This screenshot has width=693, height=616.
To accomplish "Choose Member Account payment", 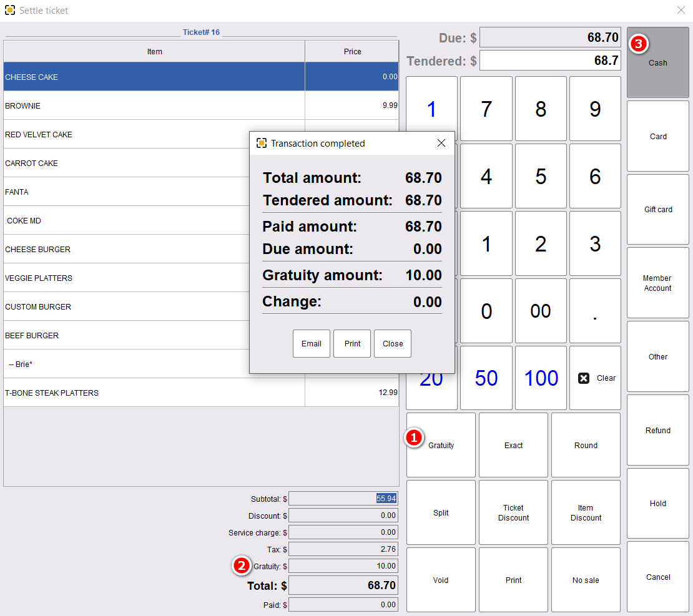I will [657, 283].
